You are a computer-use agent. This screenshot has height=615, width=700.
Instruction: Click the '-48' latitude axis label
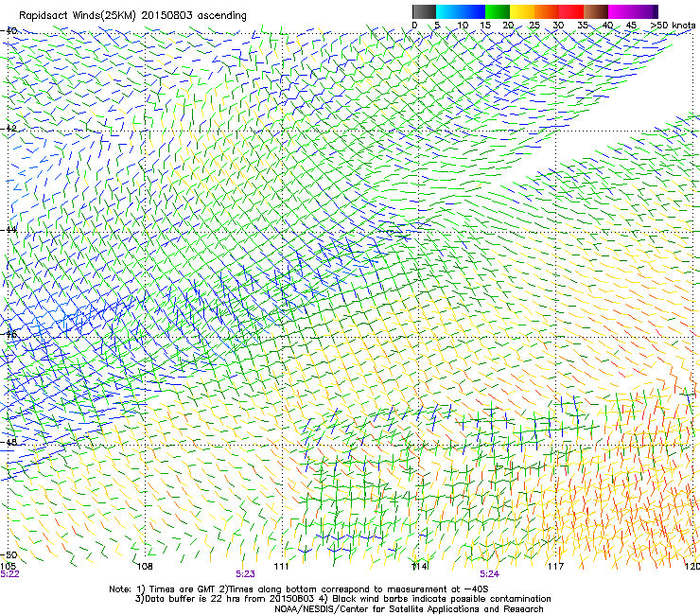(9, 442)
